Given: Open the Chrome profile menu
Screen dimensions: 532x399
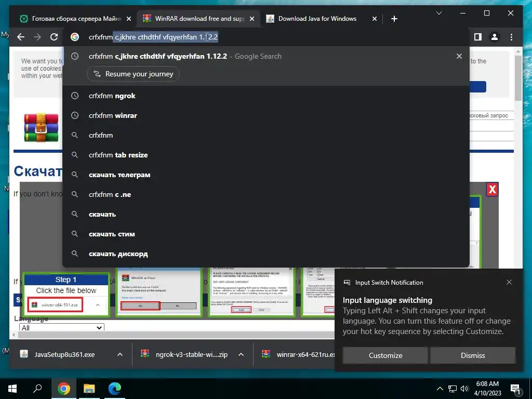Looking at the screenshot, I should (x=495, y=37).
